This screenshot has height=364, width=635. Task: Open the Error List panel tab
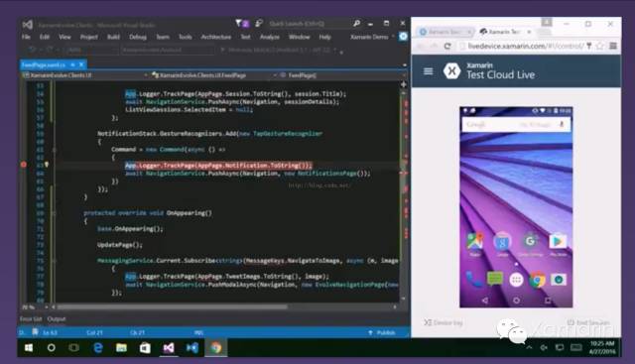coord(31,319)
